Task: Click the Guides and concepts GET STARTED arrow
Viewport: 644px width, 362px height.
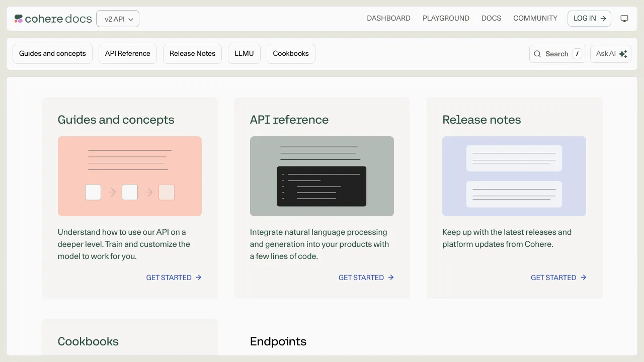Action: click(x=199, y=278)
